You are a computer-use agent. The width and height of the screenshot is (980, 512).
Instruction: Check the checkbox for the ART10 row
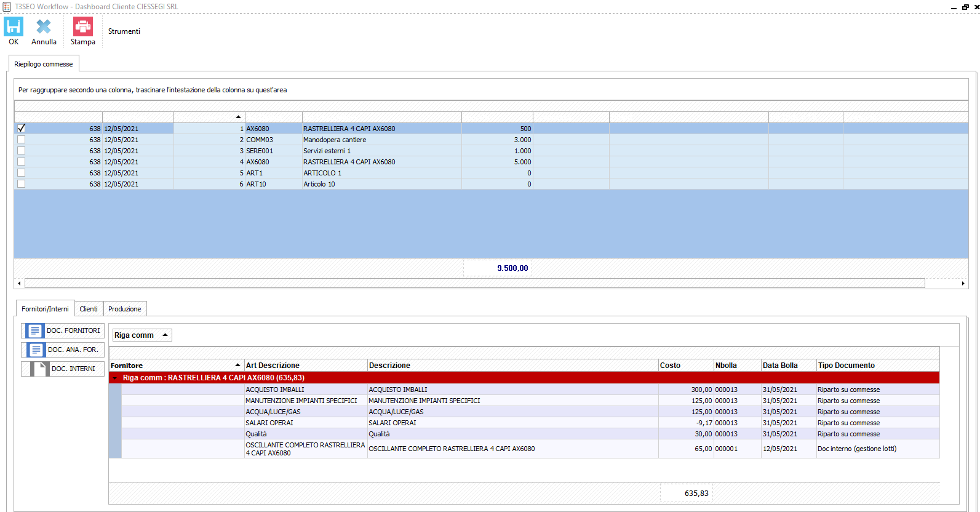click(x=22, y=184)
